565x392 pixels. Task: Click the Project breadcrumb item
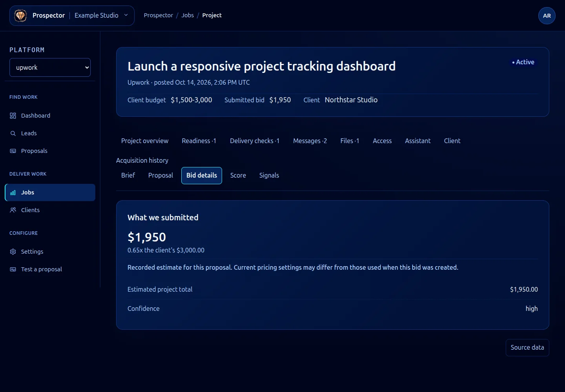[212, 15]
